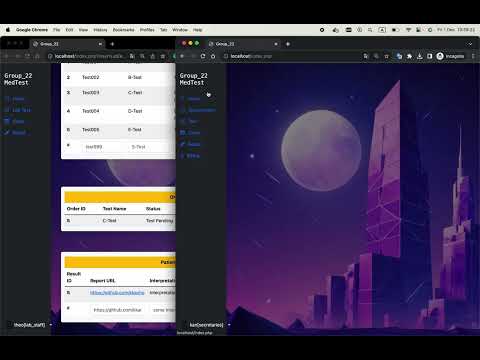The height and width of the screenshot is (360, 480).
Task: Open Home in the back window sidebar
Action: click(15, 99)
